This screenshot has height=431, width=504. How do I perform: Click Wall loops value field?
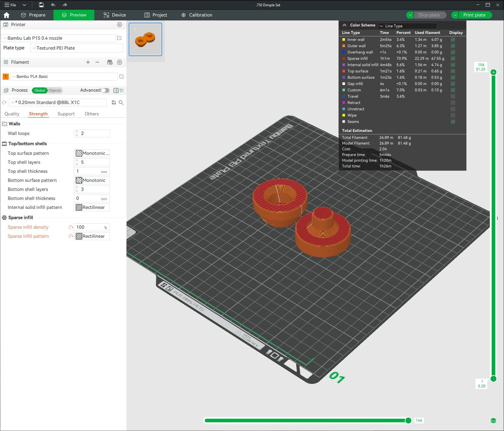[92, 133]
